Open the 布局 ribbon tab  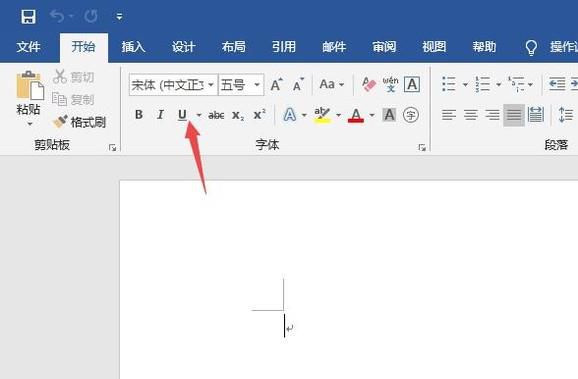[x=234, y=47]
